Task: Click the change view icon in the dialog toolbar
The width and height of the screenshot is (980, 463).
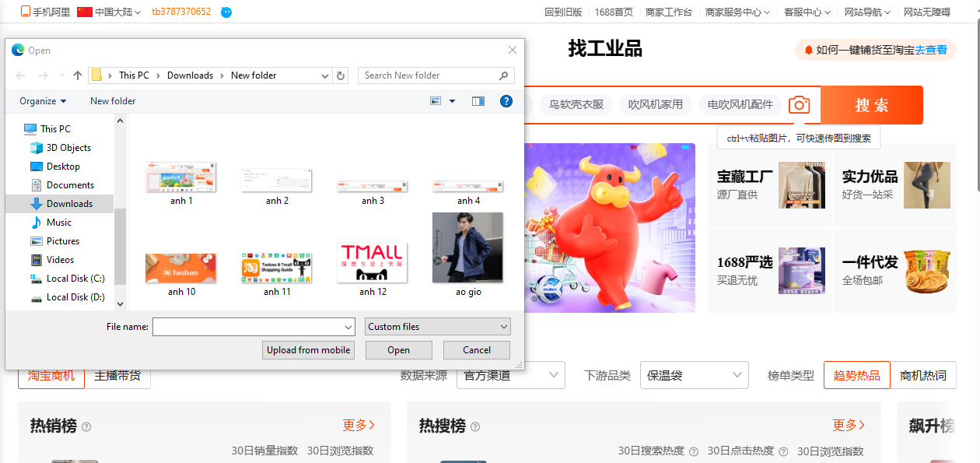Action: coord(436,101)
